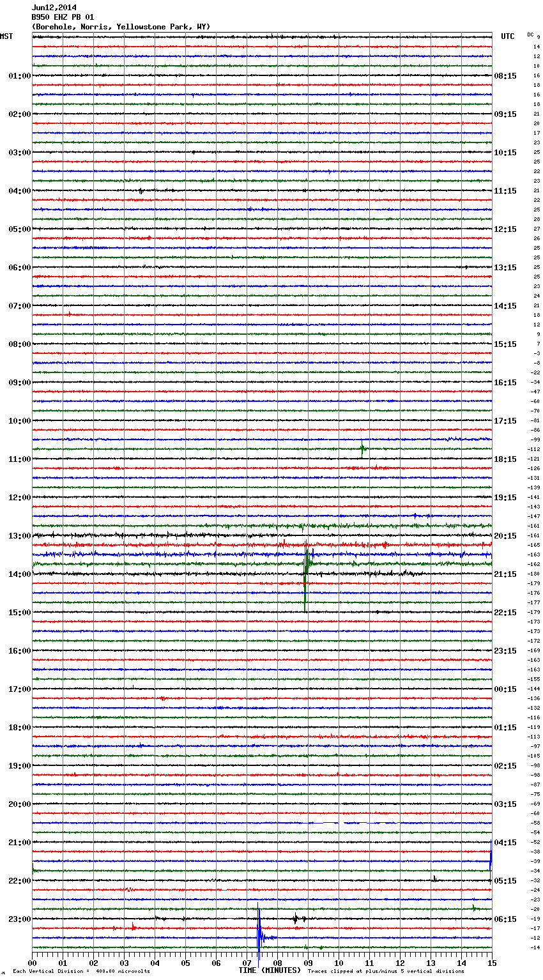Screen dimensions: 543x980
Task: Select the 18:00 MST time label
Action: click(x=20, y=728)
